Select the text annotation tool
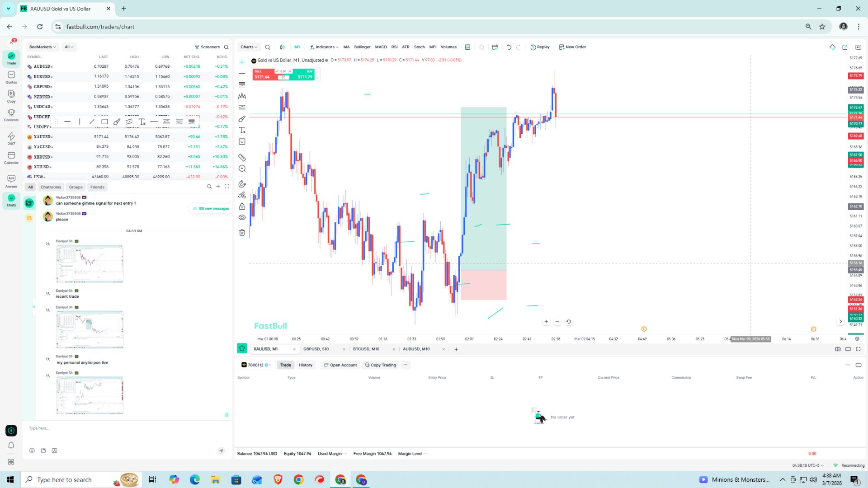868x488 pixels. 242,130
